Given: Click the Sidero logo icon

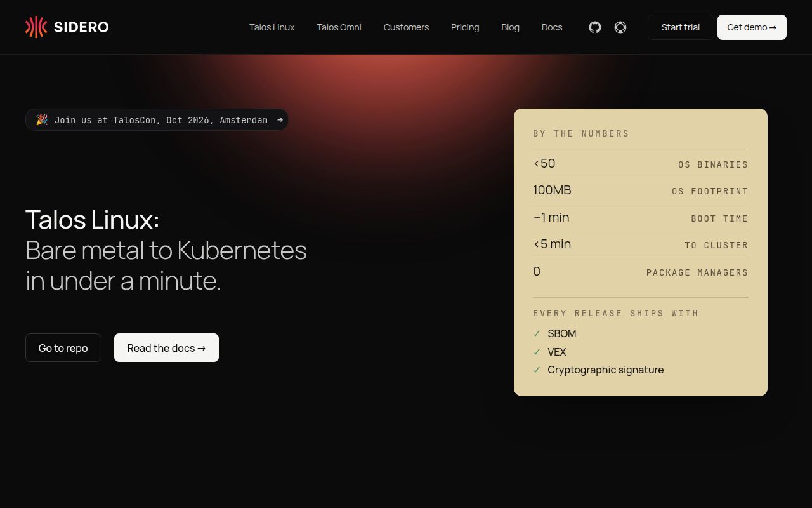Looking at the screenshot, I should point(36,27).
